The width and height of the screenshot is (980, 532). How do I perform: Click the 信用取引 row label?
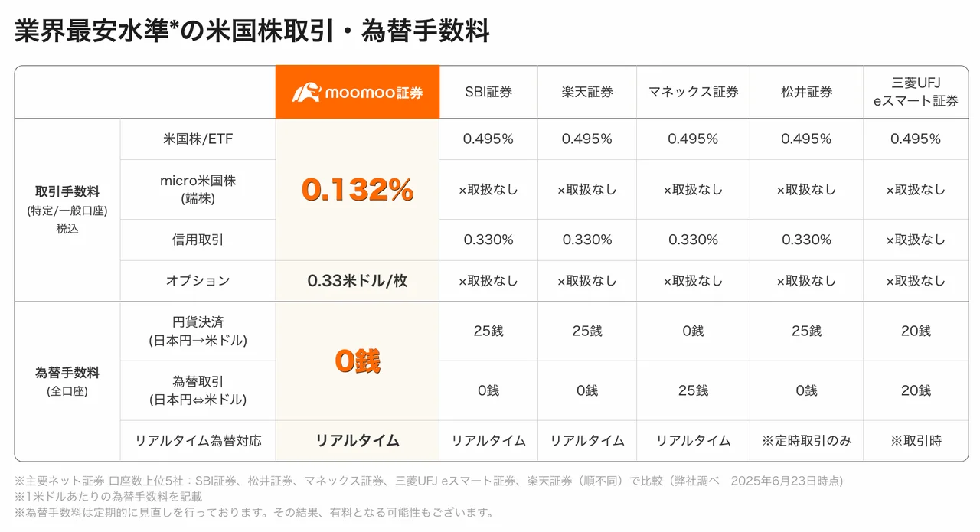[x=198, y=240]
